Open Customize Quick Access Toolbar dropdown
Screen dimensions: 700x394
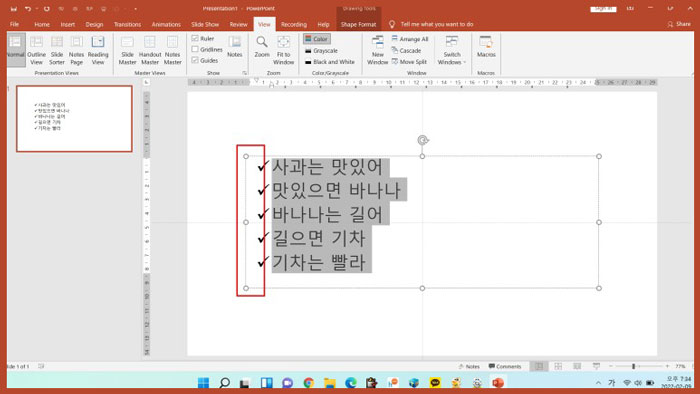136,8
